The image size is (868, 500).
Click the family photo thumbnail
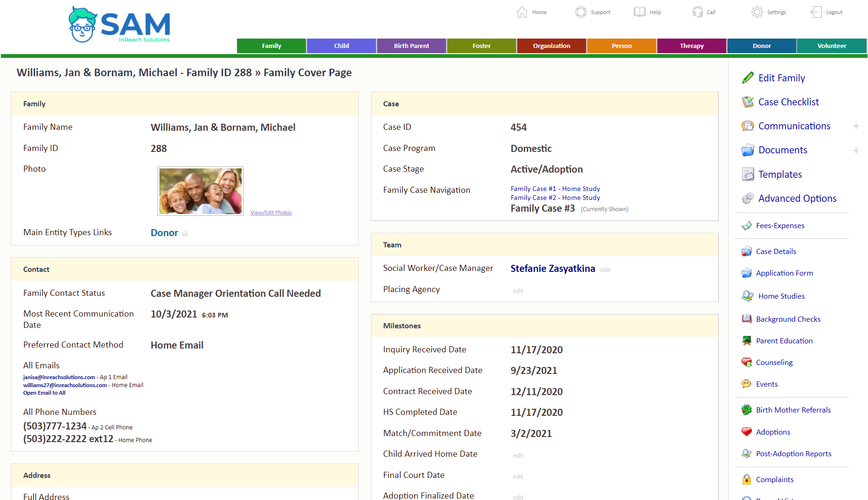(x=201, y=191)
